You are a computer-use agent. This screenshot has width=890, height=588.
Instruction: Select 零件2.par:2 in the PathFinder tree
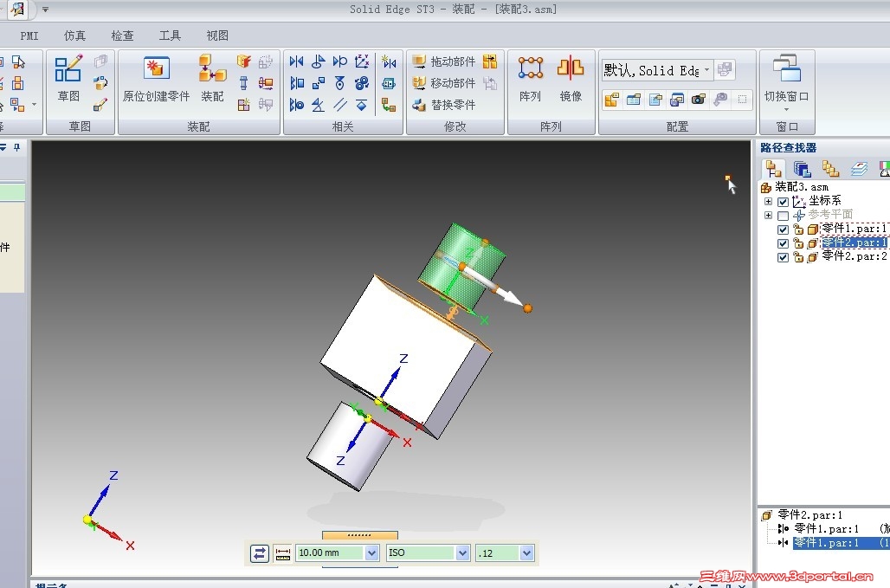(x=855, y=256)
